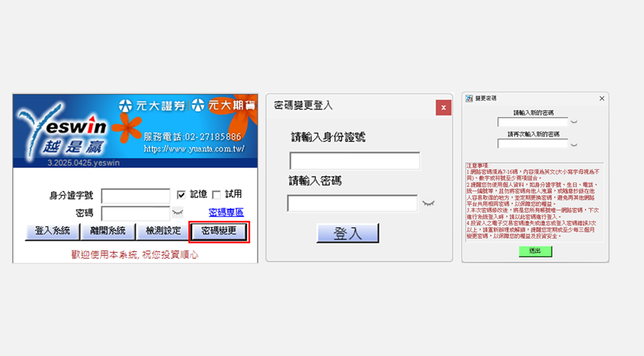The height and width of the screenshot is (356, 644).
Task: Click the 服務電話:02-27185886 text
Action: [192, 137]
